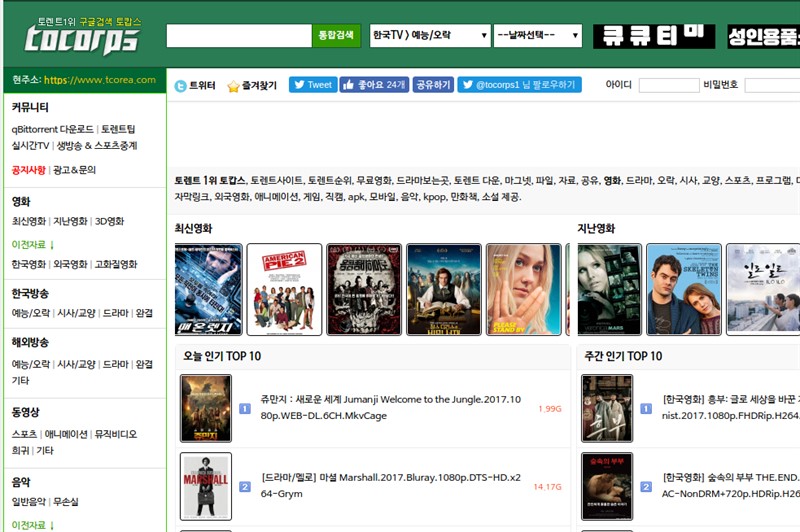Click the favorites star icon
This screenshot has width=800, height=532.
click(x=233, y=86)
